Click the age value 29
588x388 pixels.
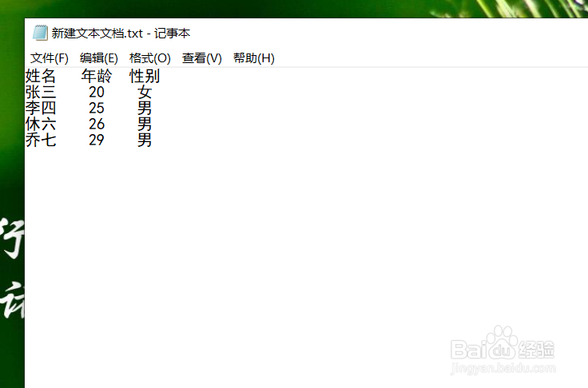click(97, 141)
